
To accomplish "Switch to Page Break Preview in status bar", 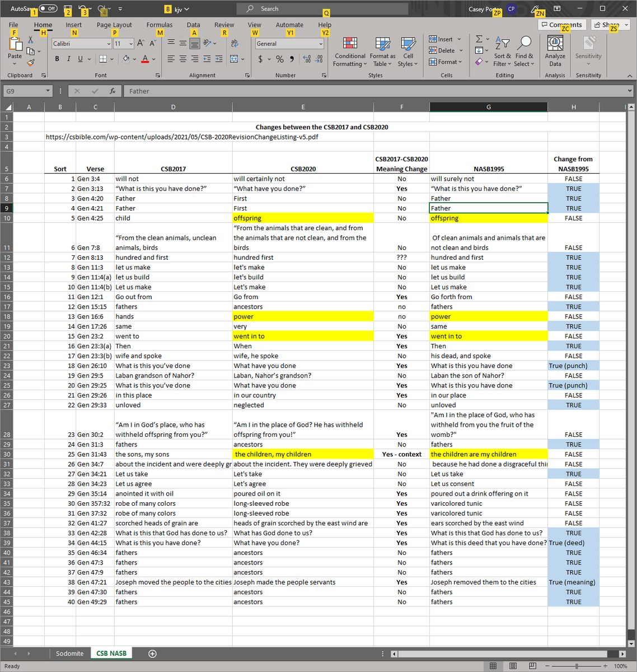I will [x=532, y=666].
